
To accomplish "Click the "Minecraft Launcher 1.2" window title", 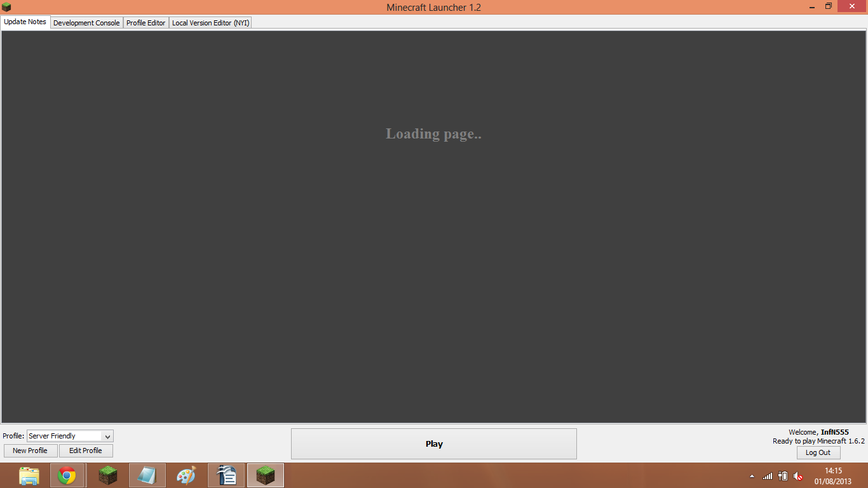I will point(434,7).
